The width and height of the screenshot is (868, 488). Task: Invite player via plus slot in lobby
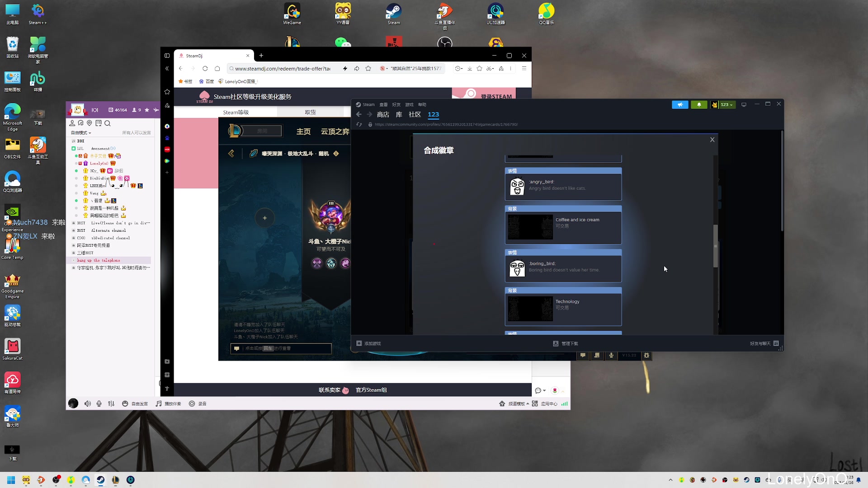click(x=264, y=218)
